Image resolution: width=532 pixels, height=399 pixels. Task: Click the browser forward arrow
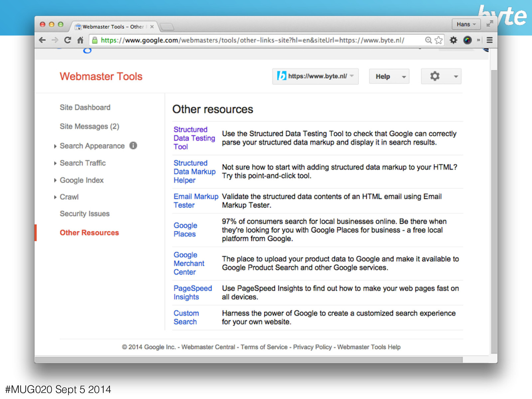tap(55, 40)
